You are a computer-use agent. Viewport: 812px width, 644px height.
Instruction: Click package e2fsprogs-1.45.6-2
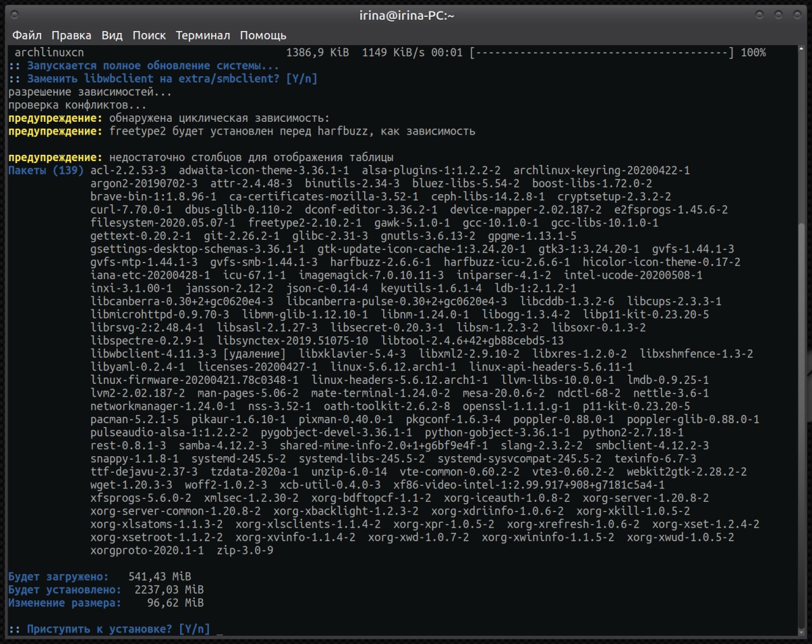[671, 210]
